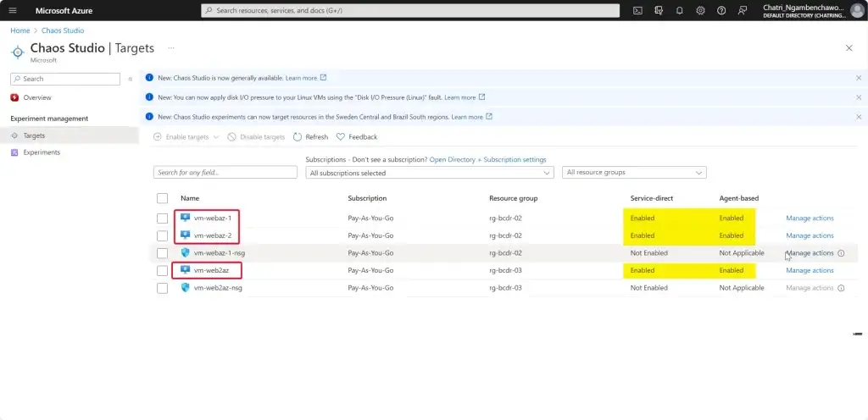The image size is (868, 420).
Task: Focus the sidebar Search box
Action: [65, 79]
